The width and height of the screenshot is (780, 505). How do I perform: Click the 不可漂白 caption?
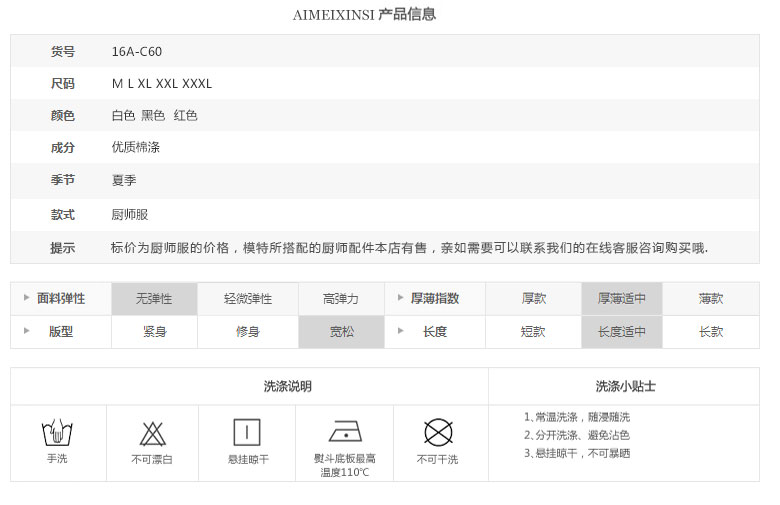pyautogui.click(x=152, y=459)
